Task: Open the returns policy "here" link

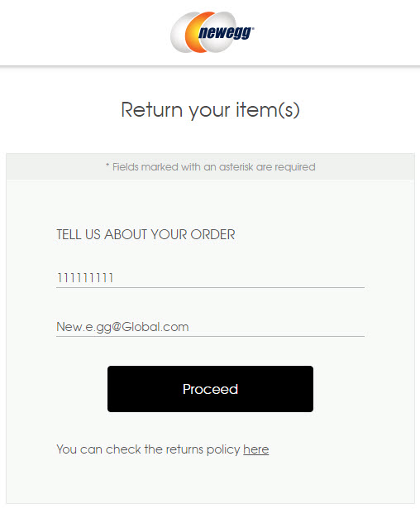Action: click(256, 449)
